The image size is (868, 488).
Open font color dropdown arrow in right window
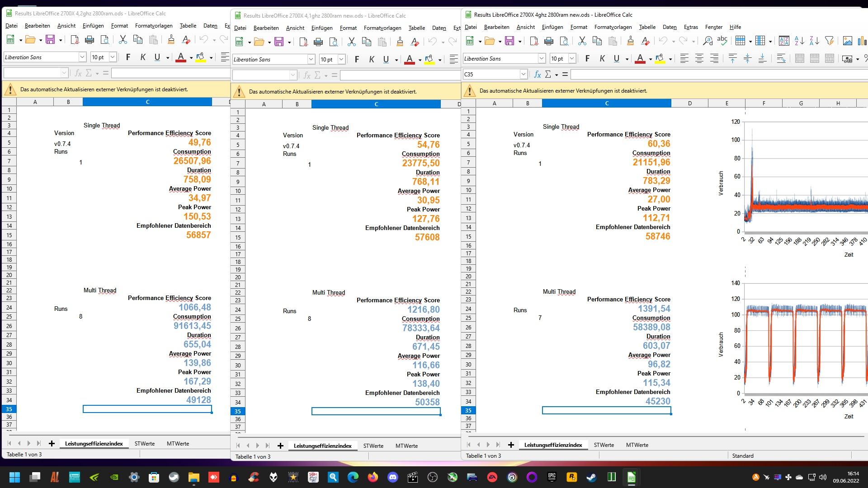point(650,59)
